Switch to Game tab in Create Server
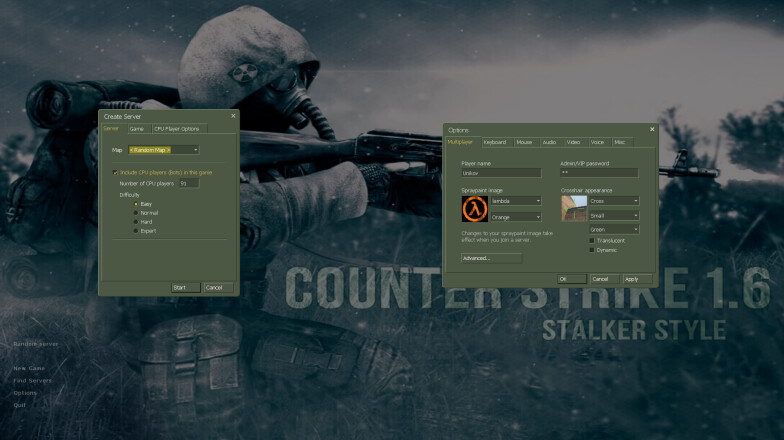The image size is (784, 440). 138,129
